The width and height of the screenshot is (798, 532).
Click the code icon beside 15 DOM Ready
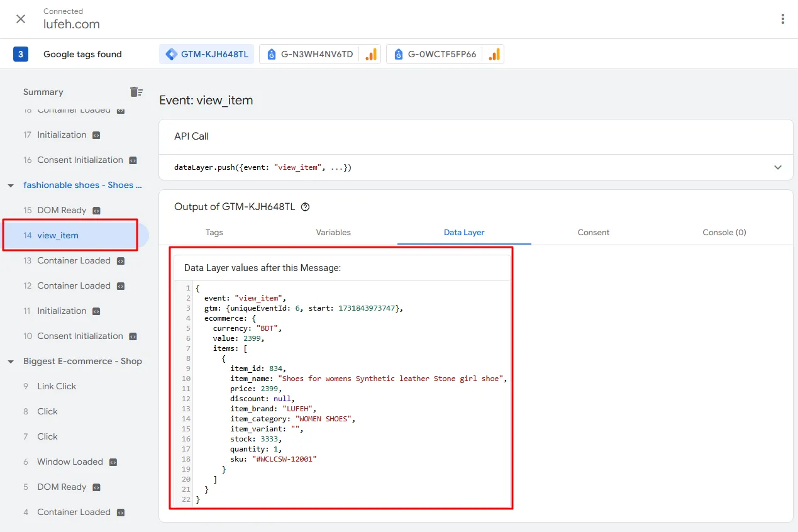[x=96, y=211]
